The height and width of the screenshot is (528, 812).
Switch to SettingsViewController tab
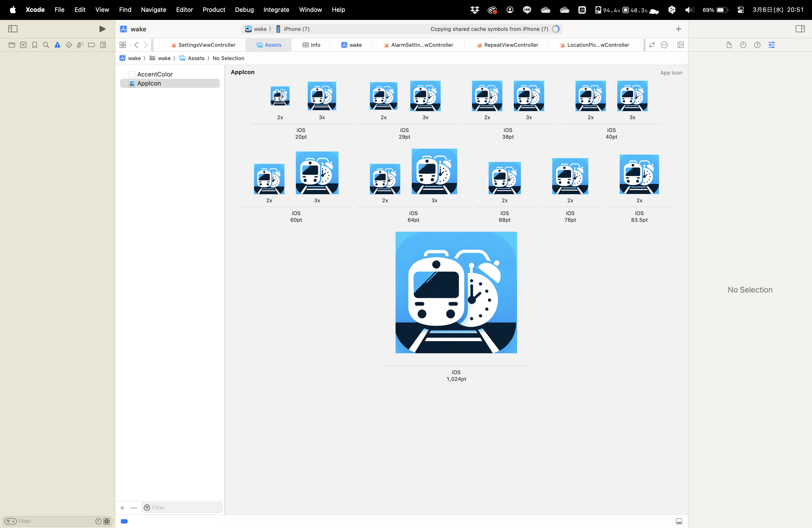pos(203,45)
